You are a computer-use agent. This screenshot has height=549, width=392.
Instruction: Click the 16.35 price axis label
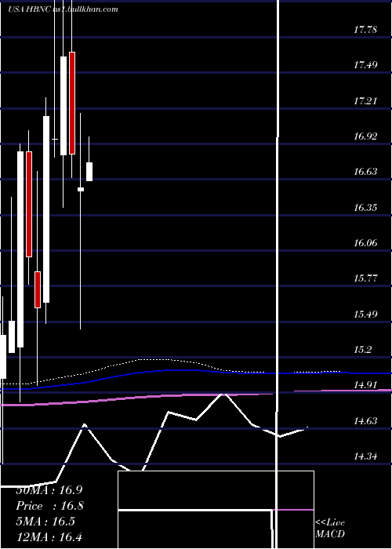pos(365,208)
